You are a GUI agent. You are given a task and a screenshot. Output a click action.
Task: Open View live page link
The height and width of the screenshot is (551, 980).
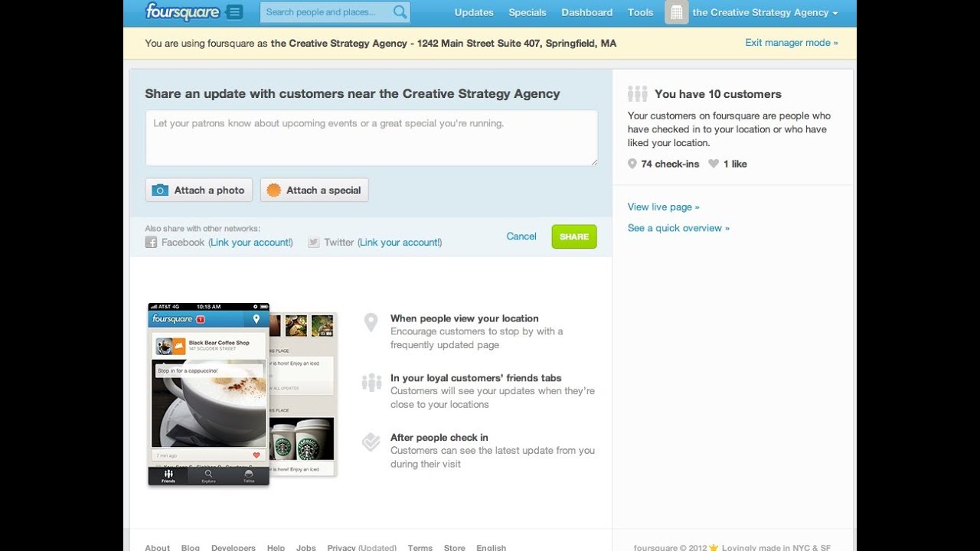click(x=664, y=207)
